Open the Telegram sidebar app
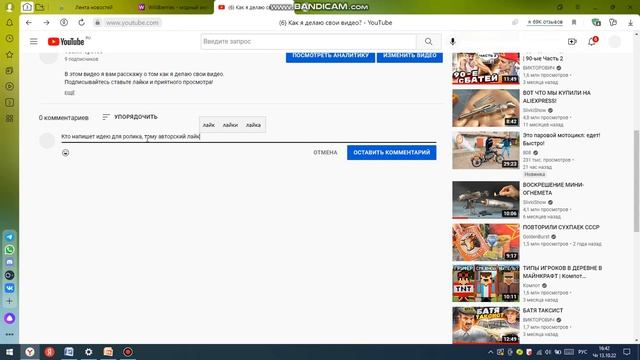 (9, 237)
